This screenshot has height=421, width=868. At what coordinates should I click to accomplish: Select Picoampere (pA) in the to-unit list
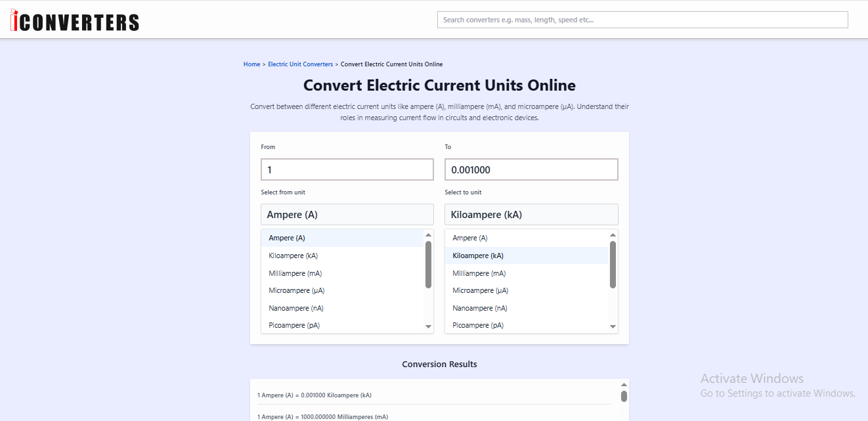477,324
